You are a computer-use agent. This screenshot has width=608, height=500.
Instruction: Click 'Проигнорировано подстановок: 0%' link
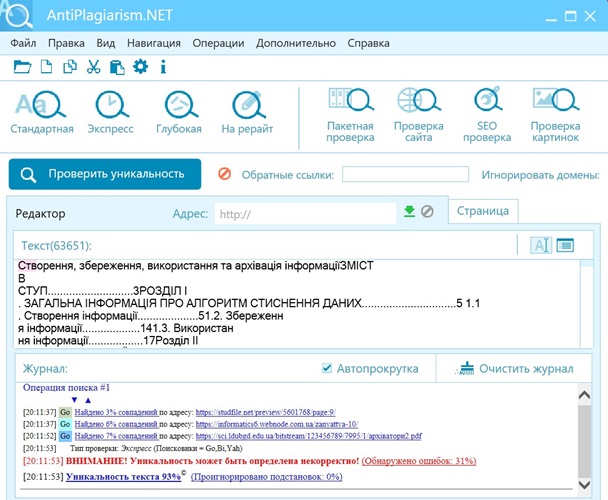(266, 477)
